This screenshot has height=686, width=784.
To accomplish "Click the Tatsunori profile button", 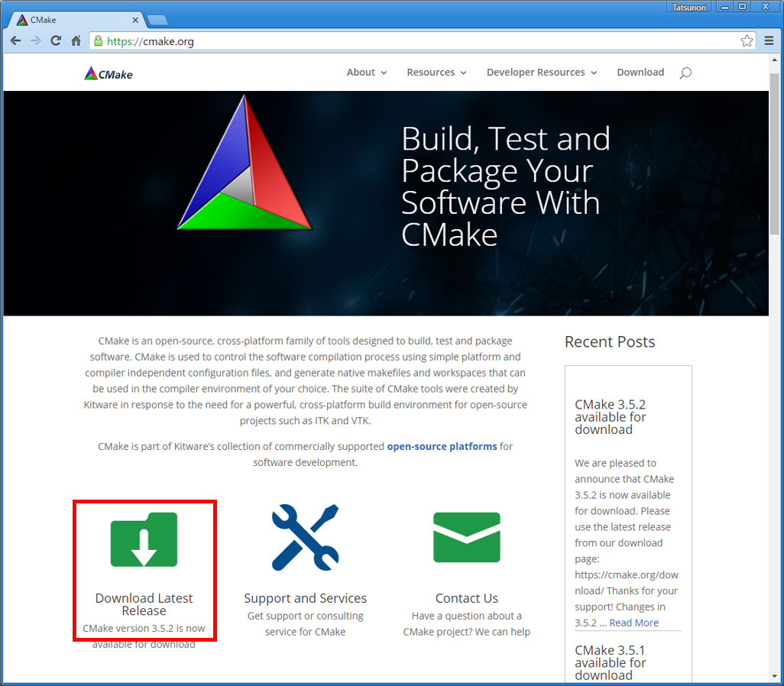I will click(688, 7).
